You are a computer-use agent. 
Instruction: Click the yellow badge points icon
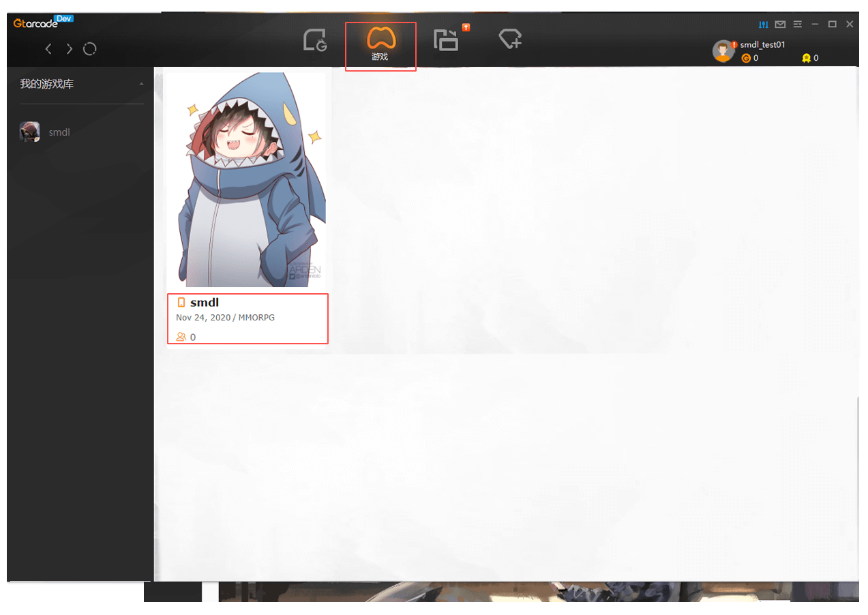(806, 59)
